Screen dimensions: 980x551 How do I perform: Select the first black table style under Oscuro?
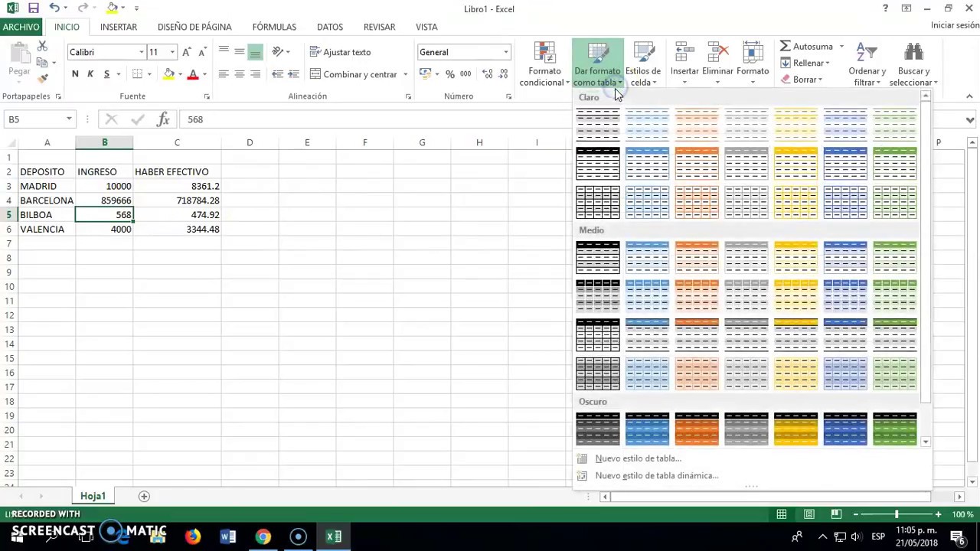pos(598,429)
